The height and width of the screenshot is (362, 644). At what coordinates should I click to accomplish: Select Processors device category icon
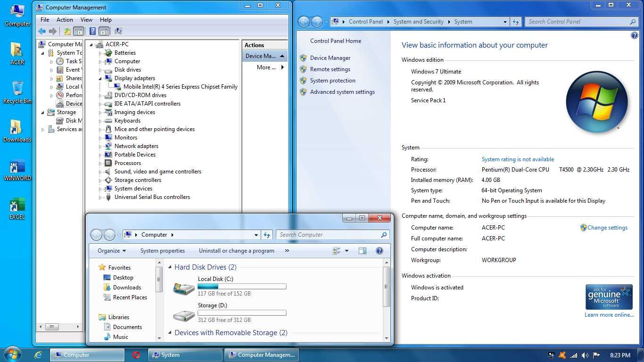point(108,163)
